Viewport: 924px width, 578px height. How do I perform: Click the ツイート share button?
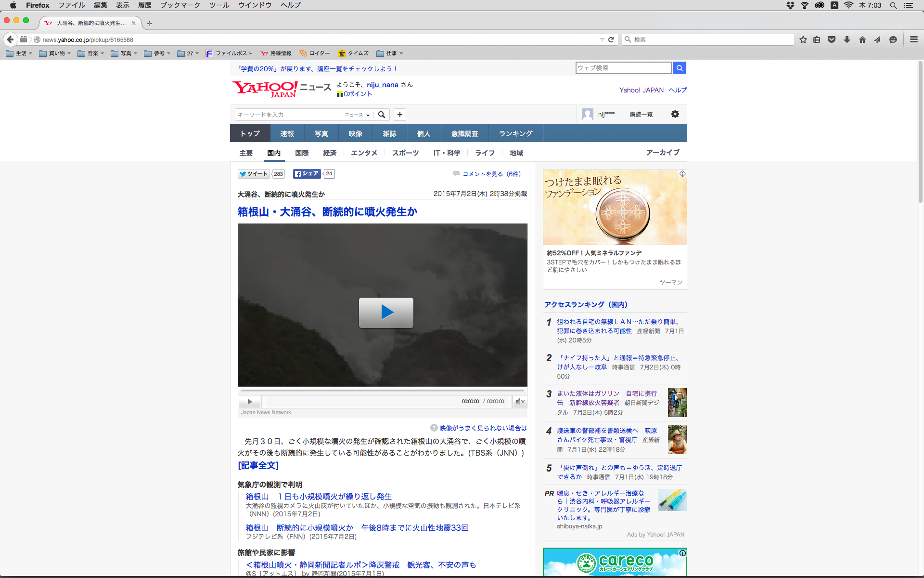coord(254,174)
